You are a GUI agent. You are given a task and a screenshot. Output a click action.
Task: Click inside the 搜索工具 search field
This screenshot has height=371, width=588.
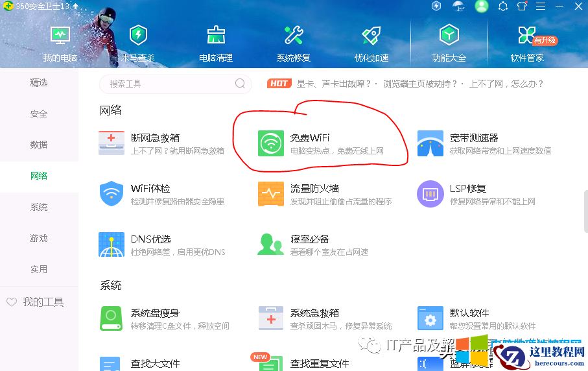[176, 84]
